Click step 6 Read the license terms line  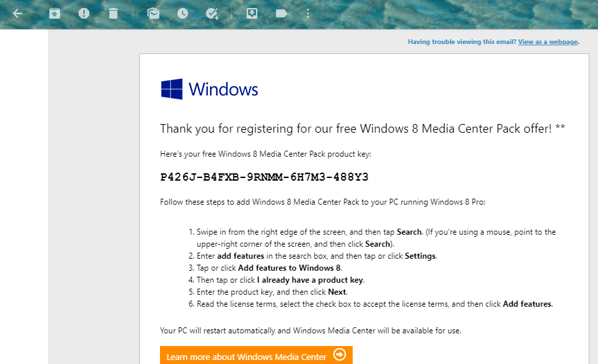tap(371, 304)
